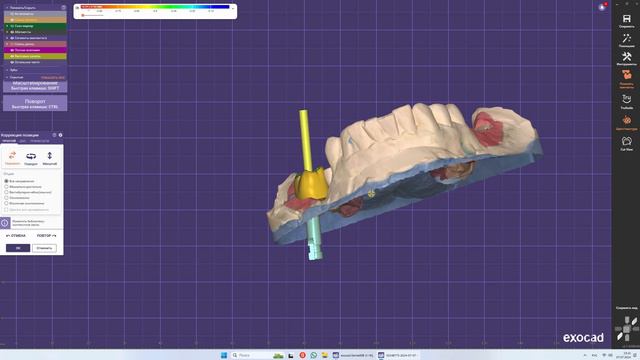
Task: Click the Сохранить вид button above the view cube
Action: 627,308
